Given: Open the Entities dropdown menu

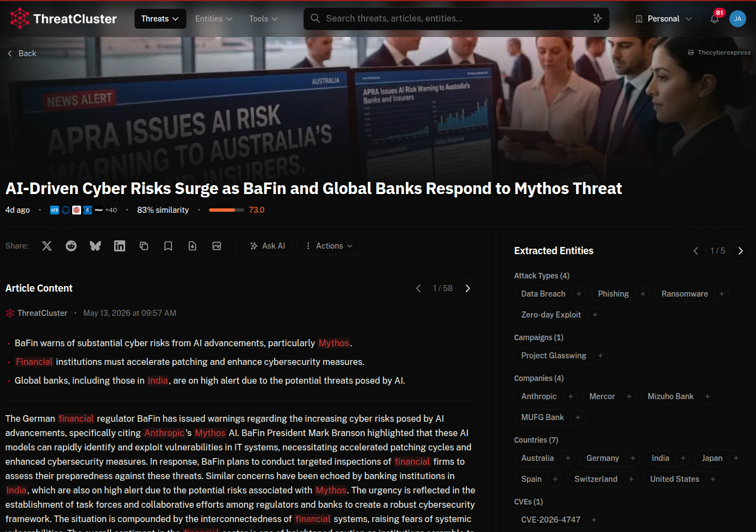Looking at the screenshot, I should click(x=214, y=19).
